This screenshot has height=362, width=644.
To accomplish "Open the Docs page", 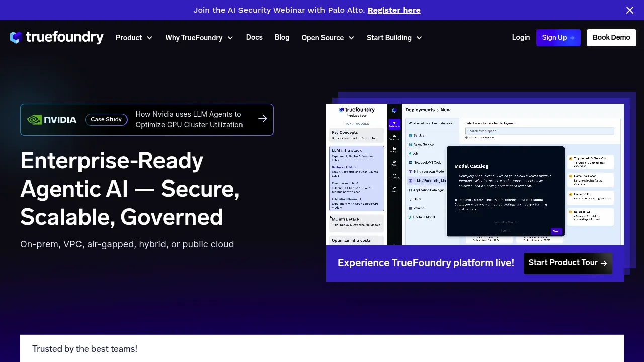I will [254, 37].
